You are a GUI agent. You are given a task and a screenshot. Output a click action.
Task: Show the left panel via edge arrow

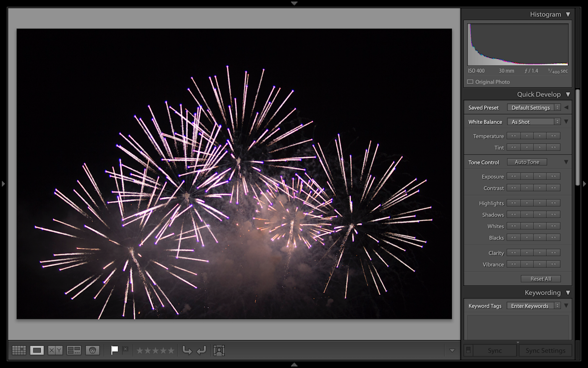[3, 184]
